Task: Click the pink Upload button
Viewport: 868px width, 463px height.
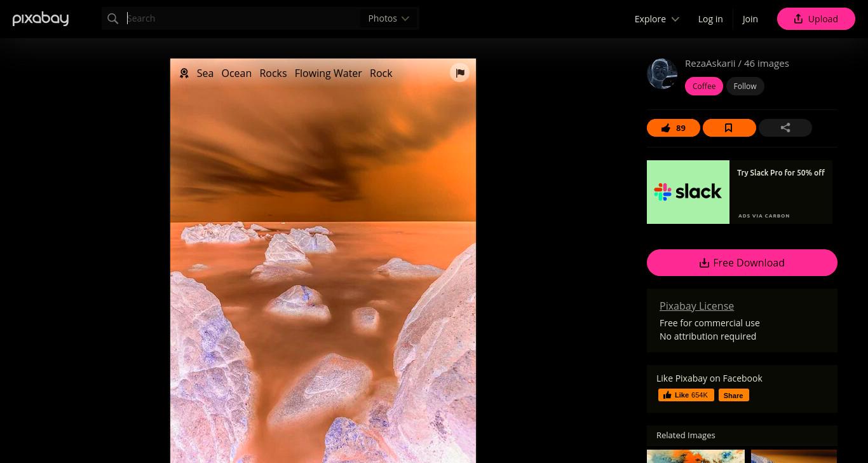Action: pos(816,19)
